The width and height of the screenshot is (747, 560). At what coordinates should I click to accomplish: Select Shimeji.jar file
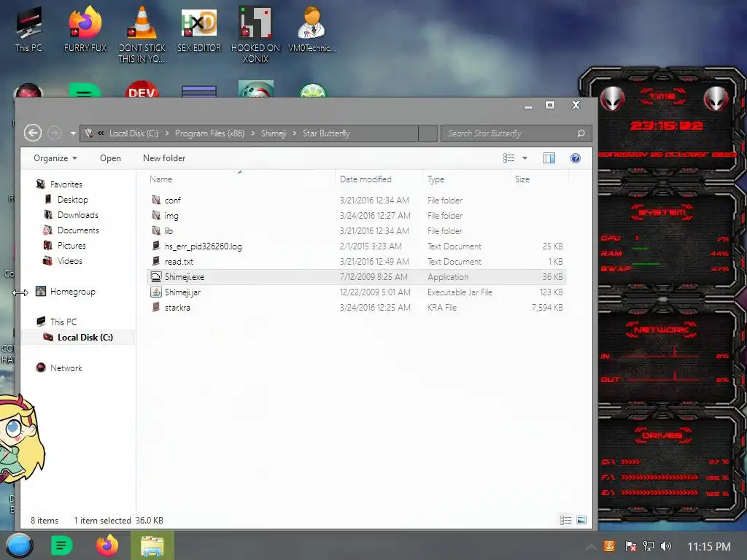click(x=356, y=292)
